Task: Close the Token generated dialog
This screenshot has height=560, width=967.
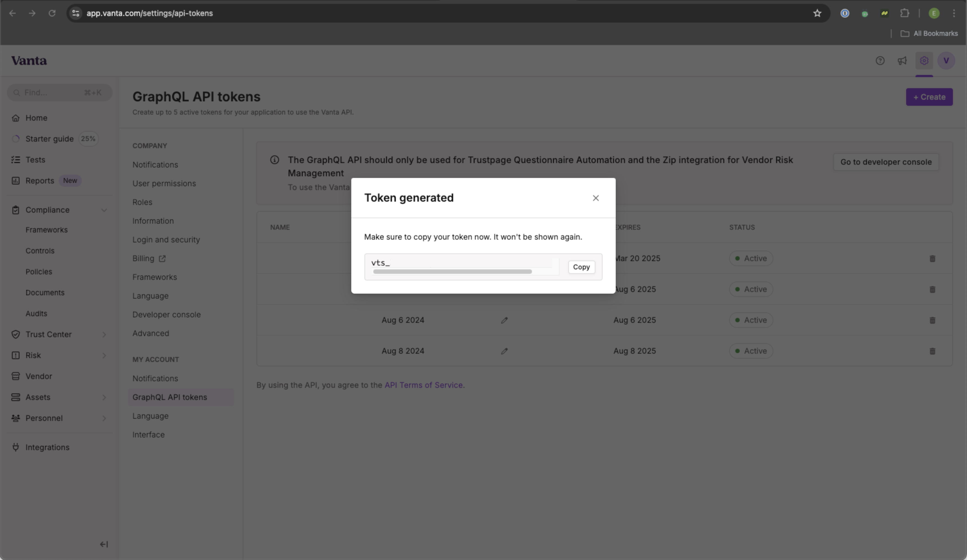Action: coord(596,198)
